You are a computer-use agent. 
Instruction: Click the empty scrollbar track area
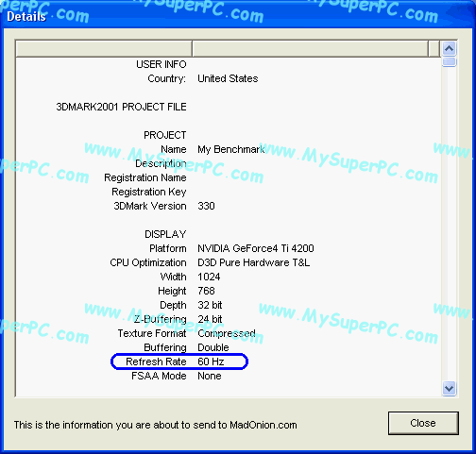449,224
